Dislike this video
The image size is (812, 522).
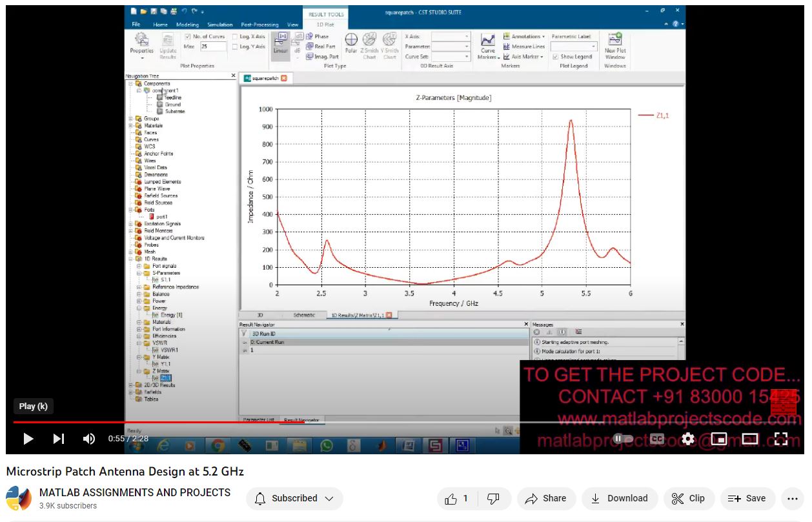click(493, 498)
